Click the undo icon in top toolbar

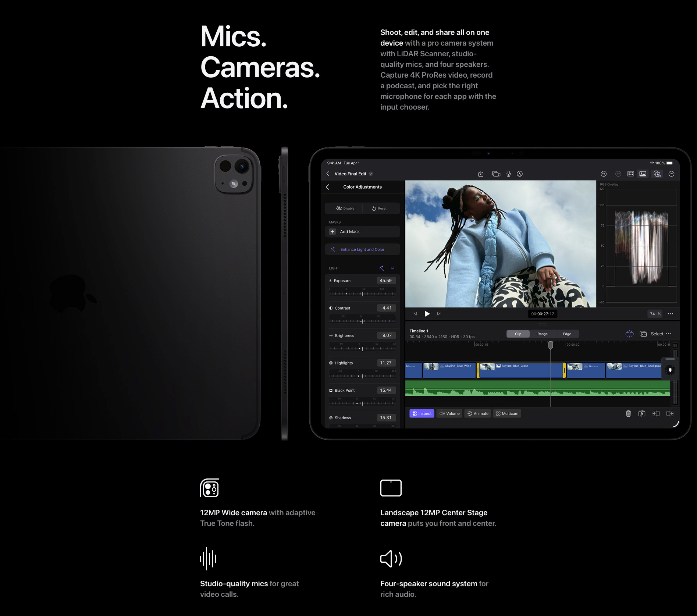[x=604, y=174]
